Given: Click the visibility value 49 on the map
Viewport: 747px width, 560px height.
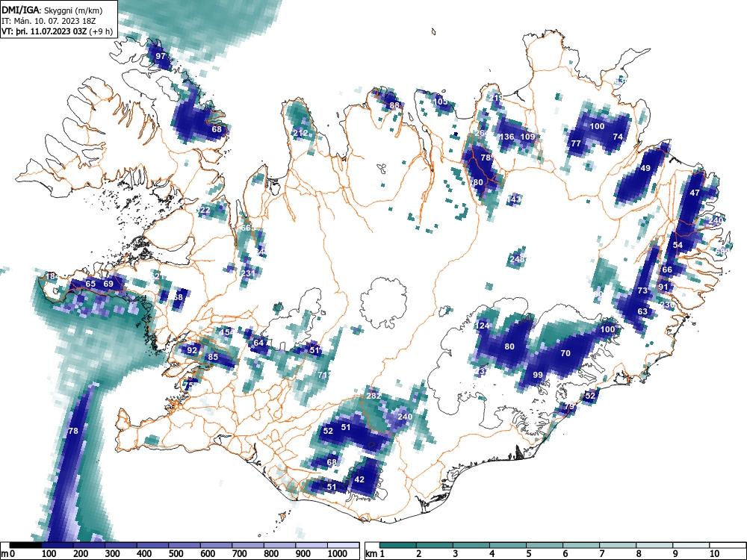Looking at the screenshot, I should [645, 168].
